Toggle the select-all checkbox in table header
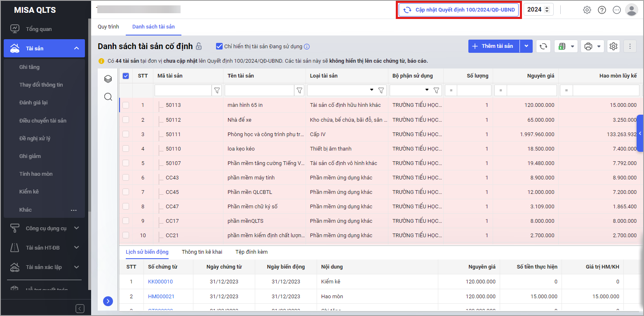 click(126, 76)
